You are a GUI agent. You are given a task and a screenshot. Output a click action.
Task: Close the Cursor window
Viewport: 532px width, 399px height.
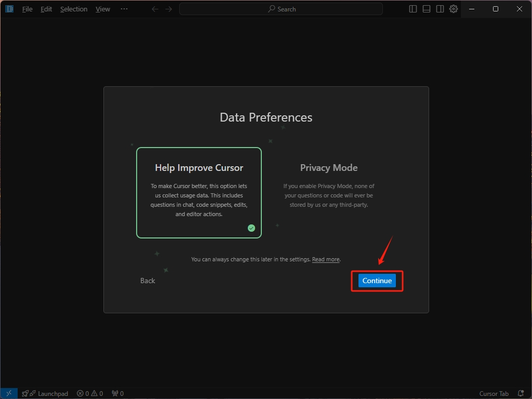519,9
